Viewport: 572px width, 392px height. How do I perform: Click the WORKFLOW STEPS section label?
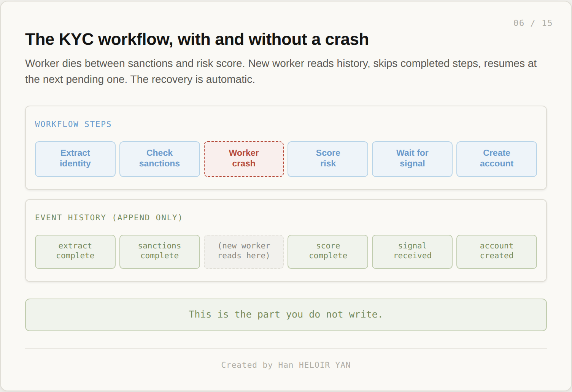[73, 124]
